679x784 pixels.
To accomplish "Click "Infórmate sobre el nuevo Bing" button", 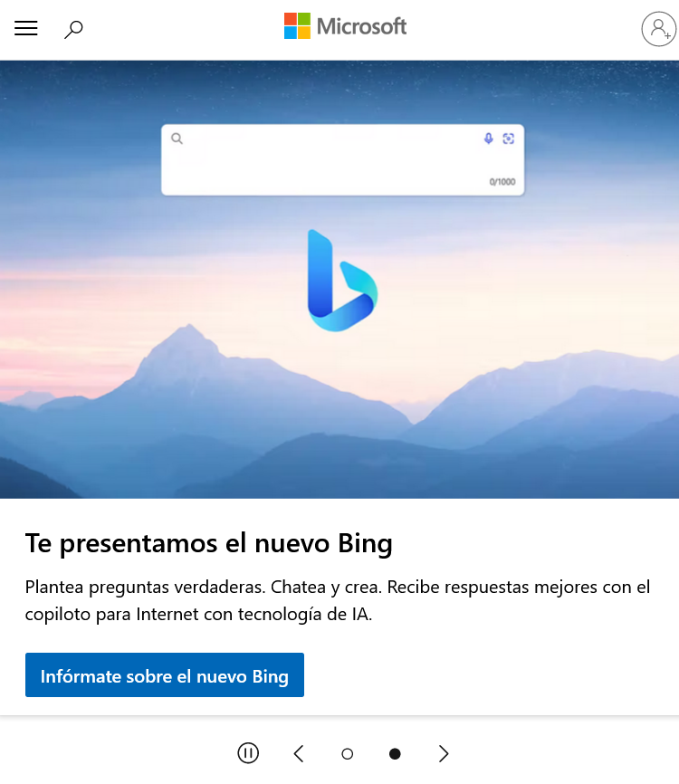I will tap(165, 674).
